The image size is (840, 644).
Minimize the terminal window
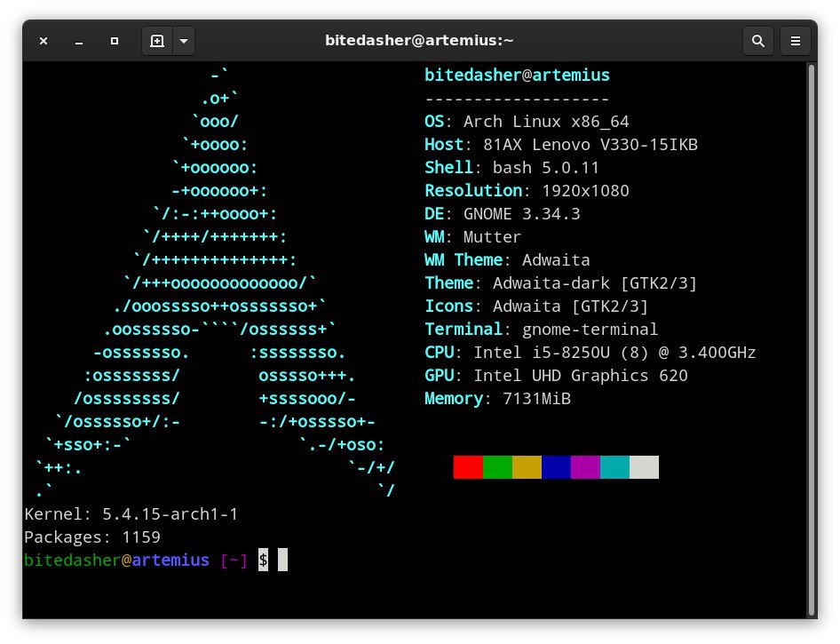click(x=79, y=41)
